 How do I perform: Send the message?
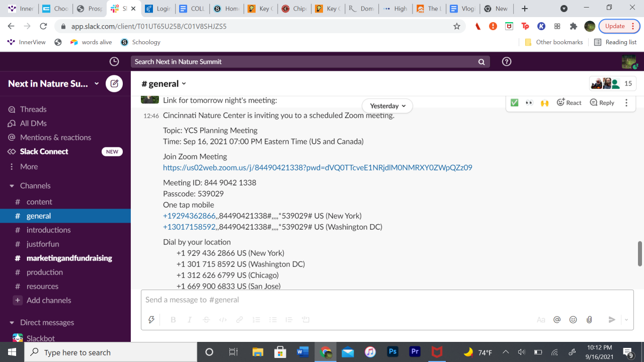pyautogui.click(x=612, y=319)
